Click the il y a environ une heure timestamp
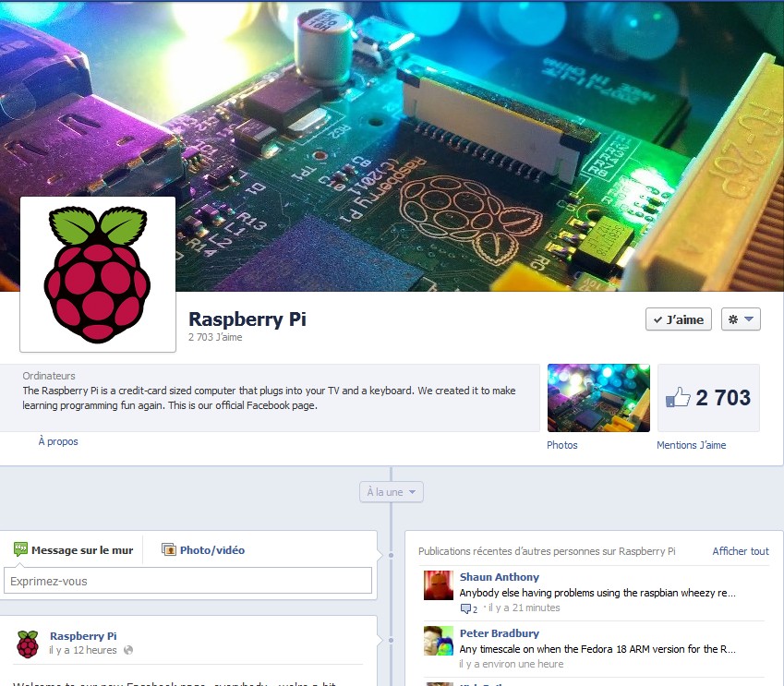Image resolution: width=784 pixels, height=686 pixels. [511, 664]
